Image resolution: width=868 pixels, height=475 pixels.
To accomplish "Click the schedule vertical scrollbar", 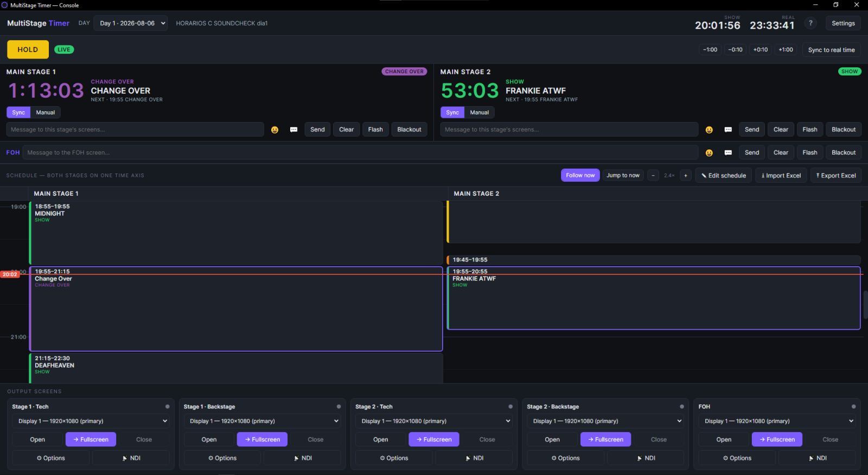I will pyautogui.click(x=865, y=305).
